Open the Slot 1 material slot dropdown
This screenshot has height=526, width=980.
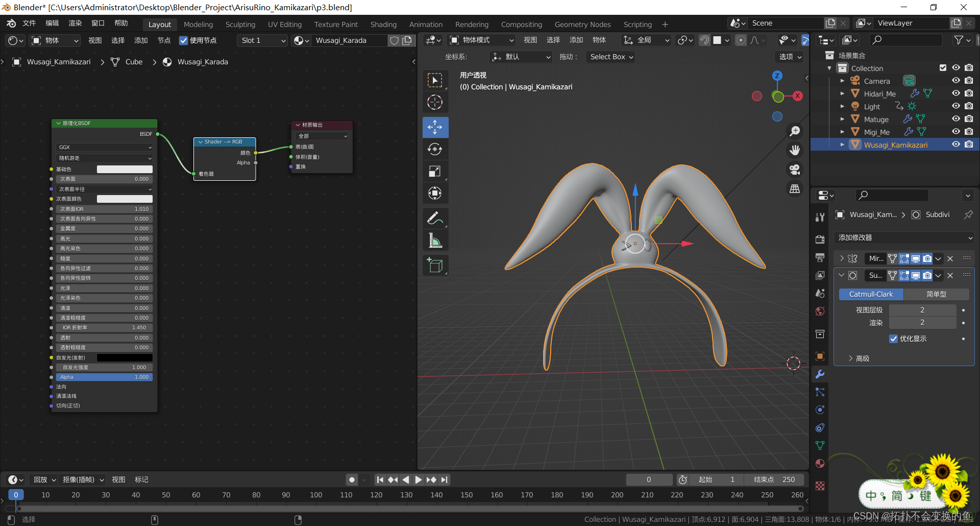coord(263,40)
